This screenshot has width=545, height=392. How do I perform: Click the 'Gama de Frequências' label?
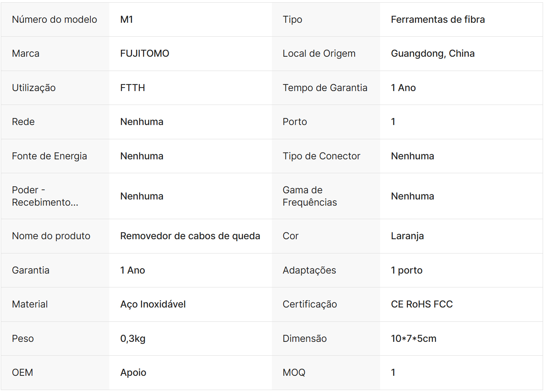(310, 196)
